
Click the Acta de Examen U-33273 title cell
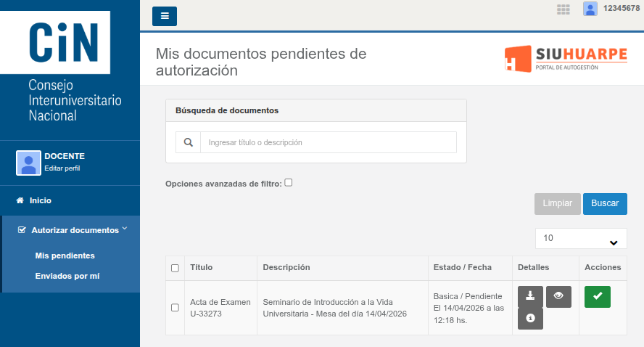click(x=220, y=308)
